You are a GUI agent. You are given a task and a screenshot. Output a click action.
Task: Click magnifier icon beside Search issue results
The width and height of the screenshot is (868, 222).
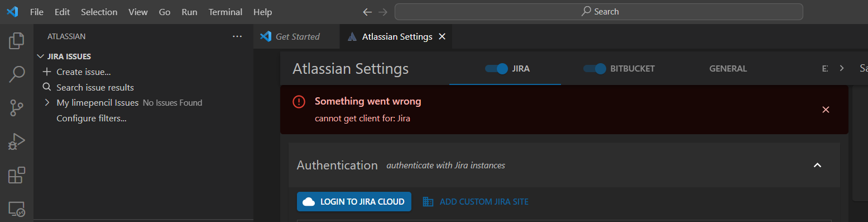point(47,87)
